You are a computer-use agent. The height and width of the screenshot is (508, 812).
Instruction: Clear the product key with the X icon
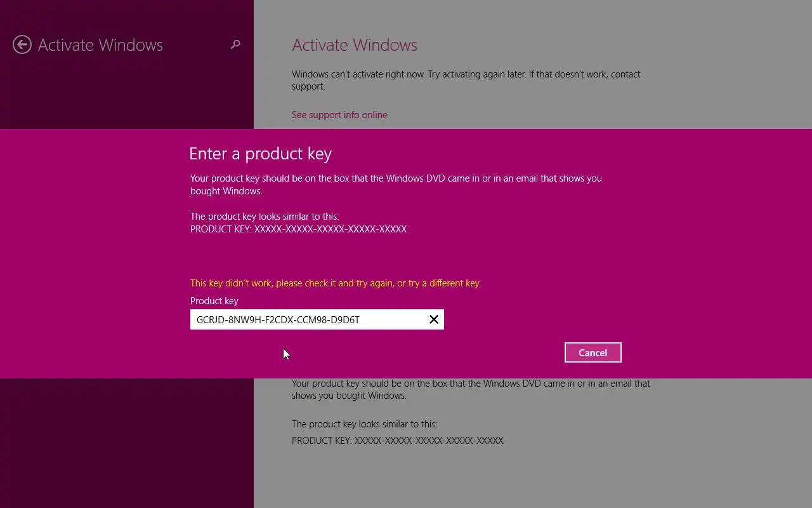(x=434, y=319)
